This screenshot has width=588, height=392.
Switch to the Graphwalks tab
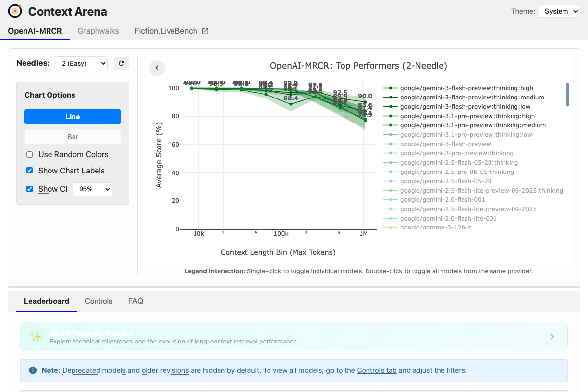pos(98,30)
